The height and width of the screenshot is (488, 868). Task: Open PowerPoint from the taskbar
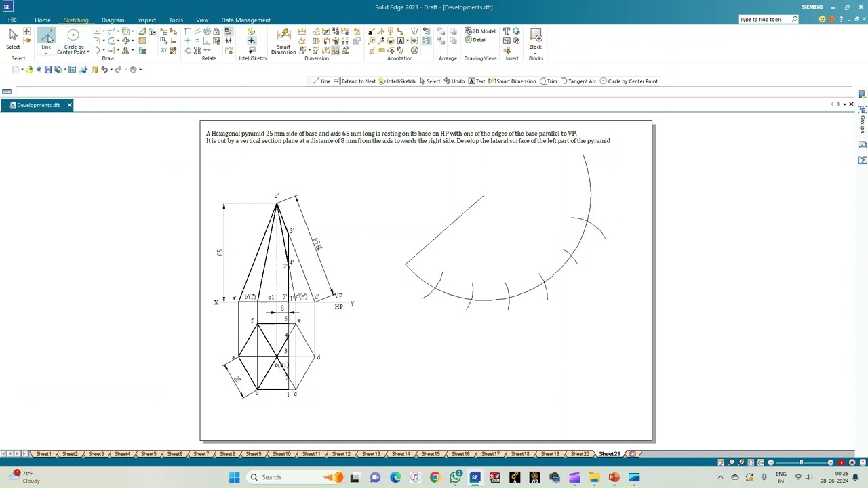pyautogui.click(x=614, y=477)
